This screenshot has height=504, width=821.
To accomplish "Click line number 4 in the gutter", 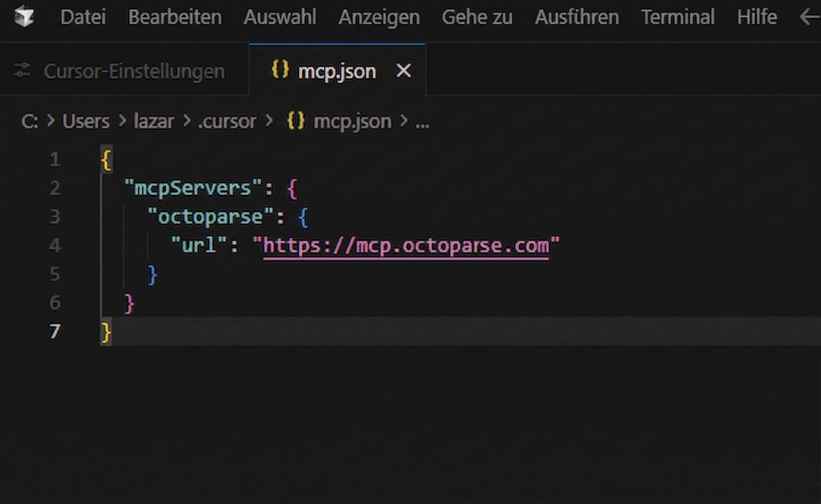I will coord(55,246).
